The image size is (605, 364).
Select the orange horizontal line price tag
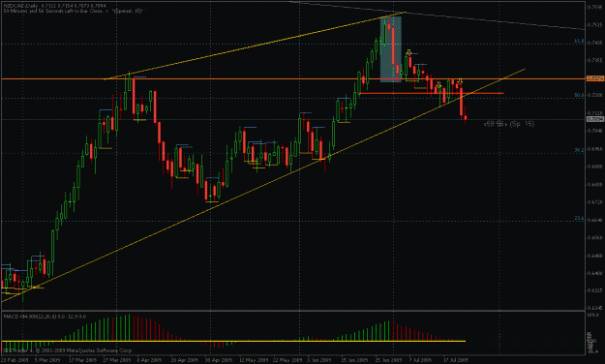pos(595,78)
